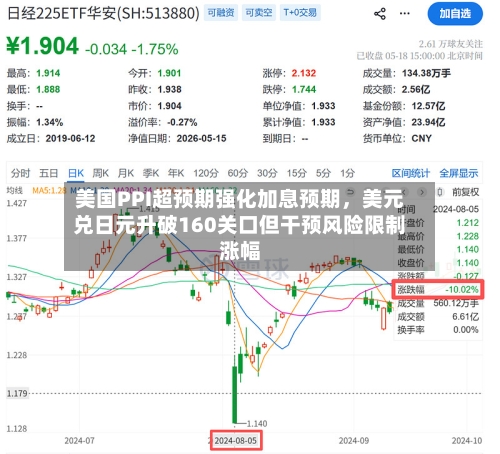Click tooltip 涨跌幅 value -10.02%
This screenshot has height=454, width=500.
tap(462, 289)
